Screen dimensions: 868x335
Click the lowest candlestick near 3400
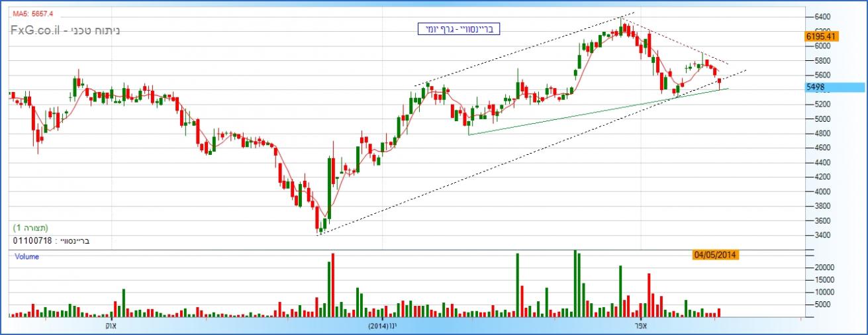click(x=320, y=230)
